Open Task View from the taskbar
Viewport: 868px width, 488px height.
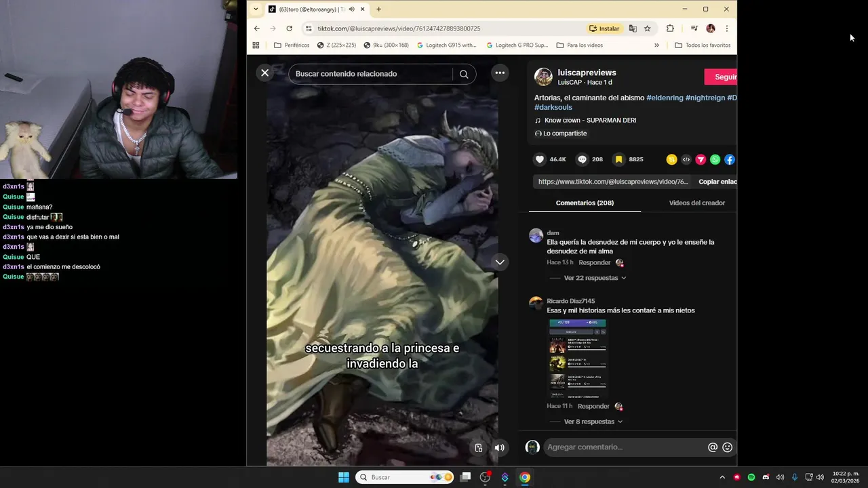point(465,477)
